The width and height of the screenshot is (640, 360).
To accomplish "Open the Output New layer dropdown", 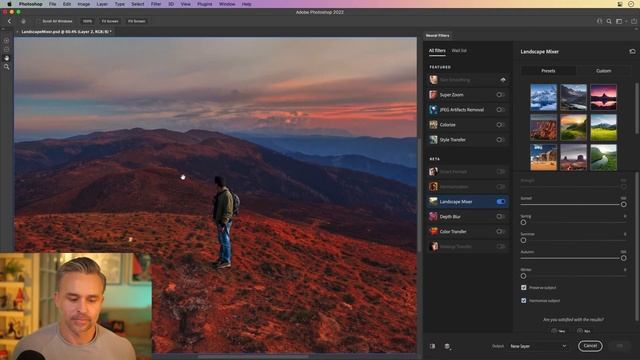I will click(x=538, y=346).
